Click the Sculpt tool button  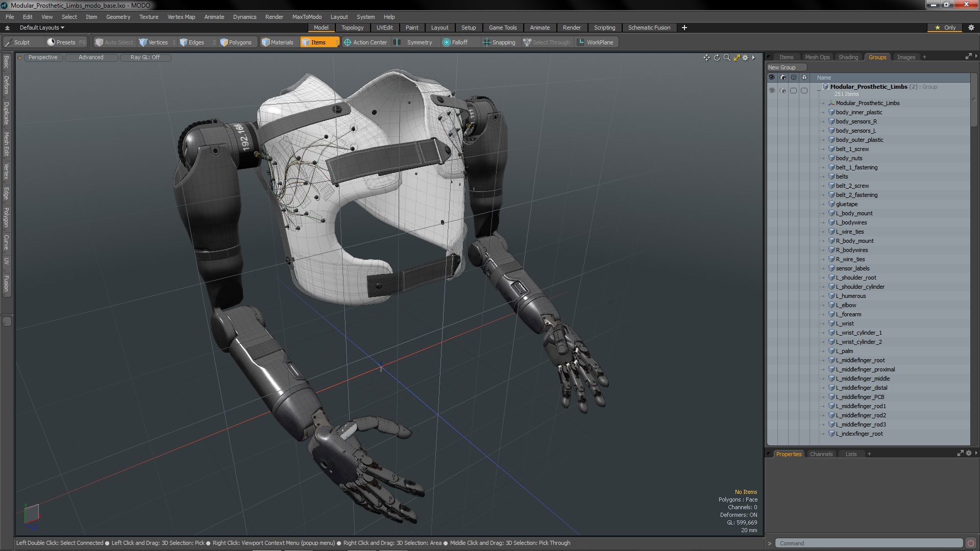coord(17,42)
